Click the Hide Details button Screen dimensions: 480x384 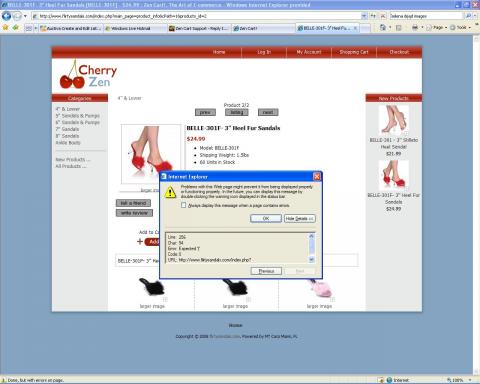click(x=300, y=218)
